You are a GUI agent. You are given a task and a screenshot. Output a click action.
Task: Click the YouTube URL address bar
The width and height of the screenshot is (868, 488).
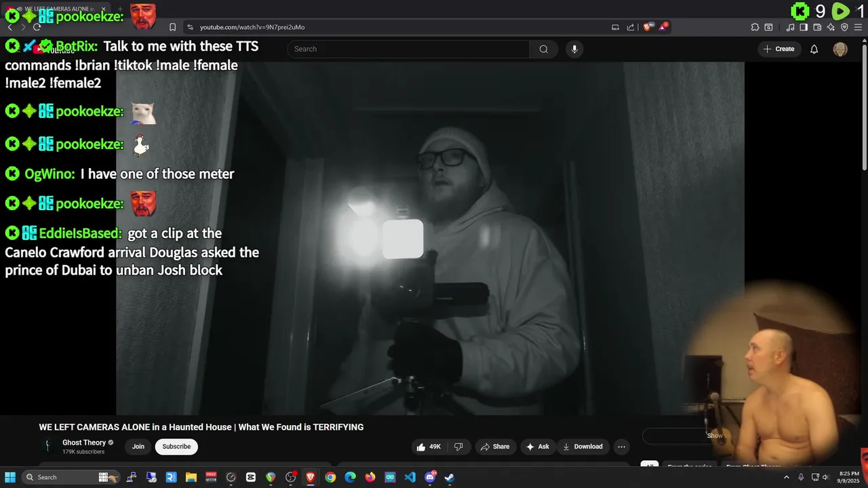pos(400,27)
